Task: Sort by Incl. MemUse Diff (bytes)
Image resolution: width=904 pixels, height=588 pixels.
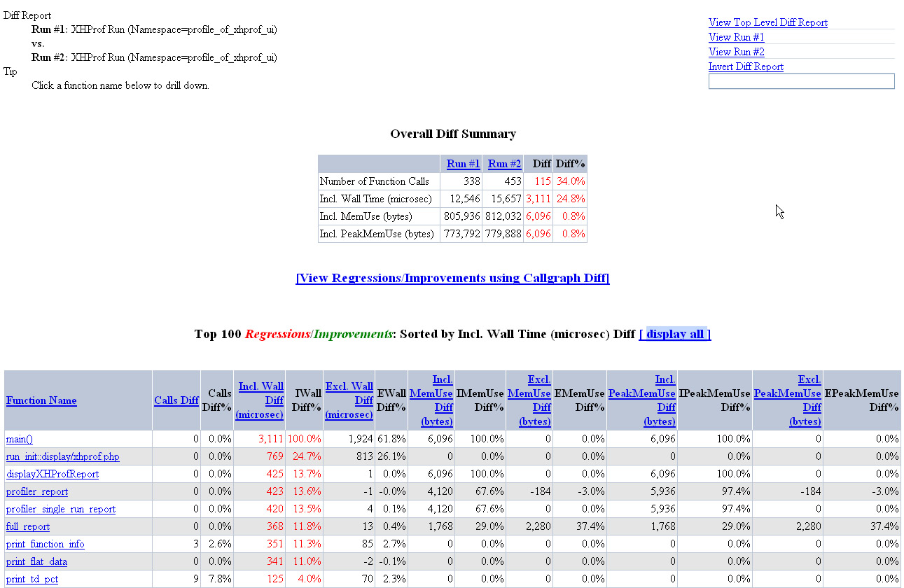Action: pyautogui.click(x=432, y=400)
